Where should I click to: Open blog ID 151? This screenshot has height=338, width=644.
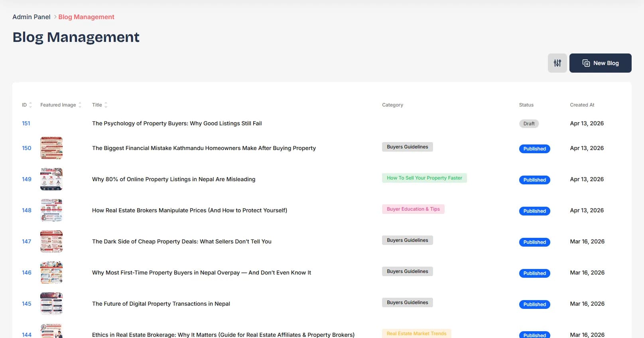click(26, 123)
